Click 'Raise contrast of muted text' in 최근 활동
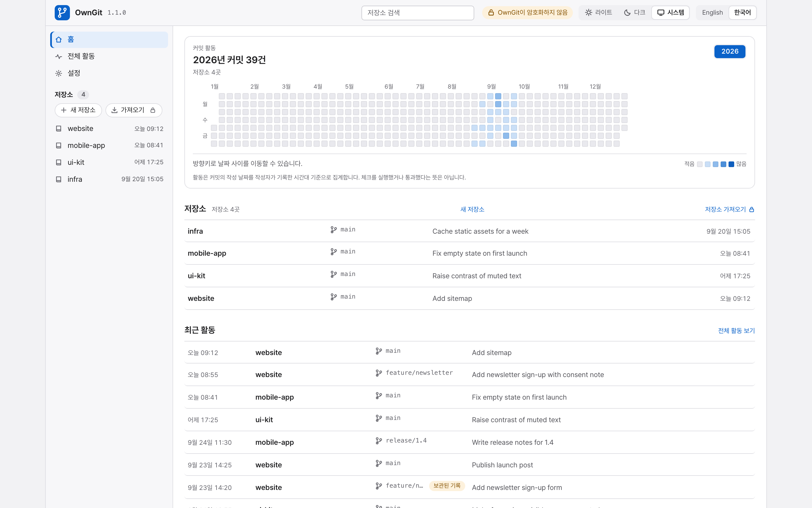 click(x=516, y=420)
